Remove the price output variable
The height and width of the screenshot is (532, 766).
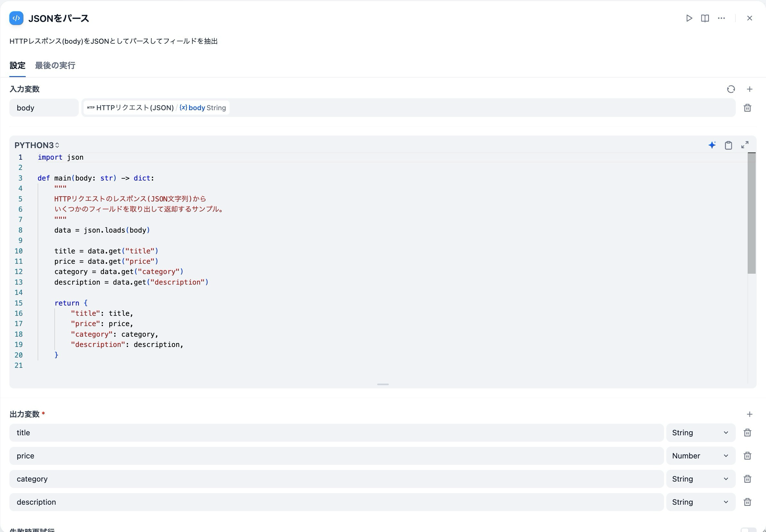coord(747,456)
